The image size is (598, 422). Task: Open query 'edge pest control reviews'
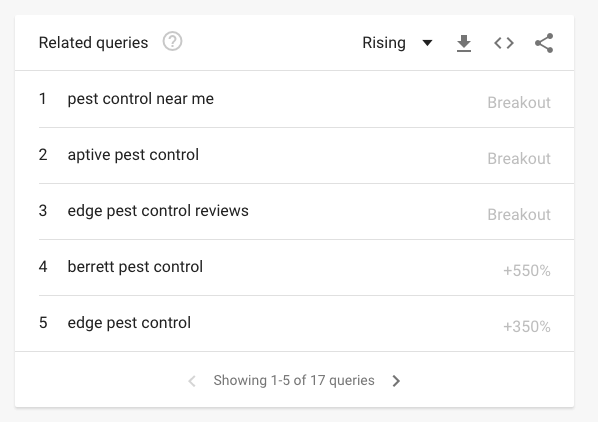(158, 211)
